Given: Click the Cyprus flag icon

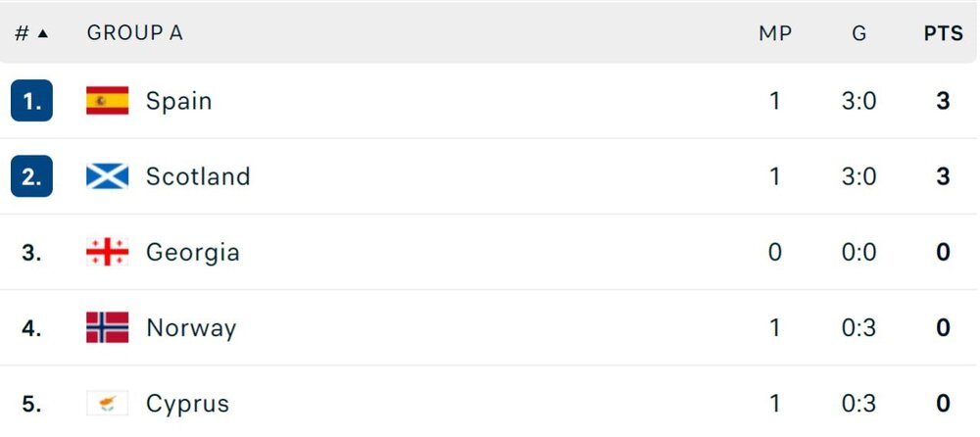Looking at the screenshot, I should tap(107, 403).
